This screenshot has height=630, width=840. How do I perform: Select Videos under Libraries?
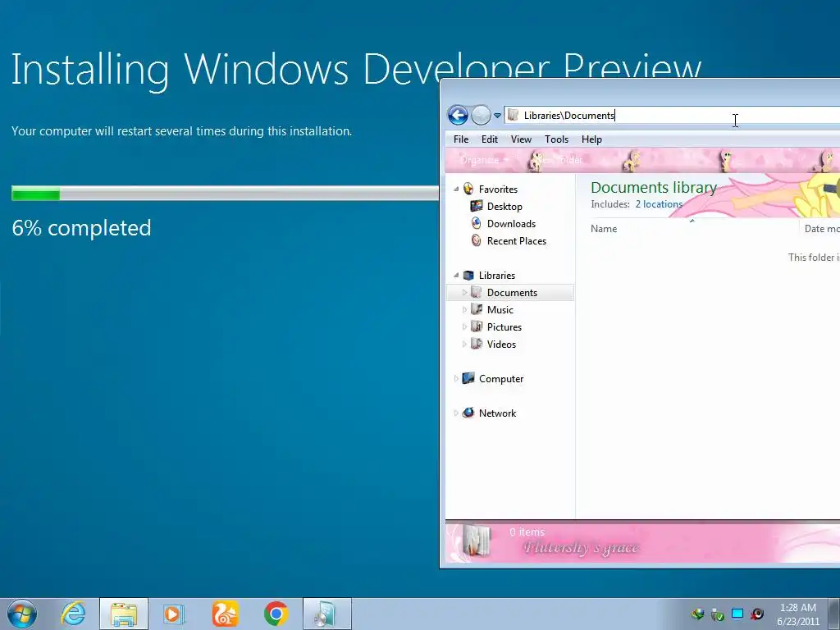coord(501,344)
